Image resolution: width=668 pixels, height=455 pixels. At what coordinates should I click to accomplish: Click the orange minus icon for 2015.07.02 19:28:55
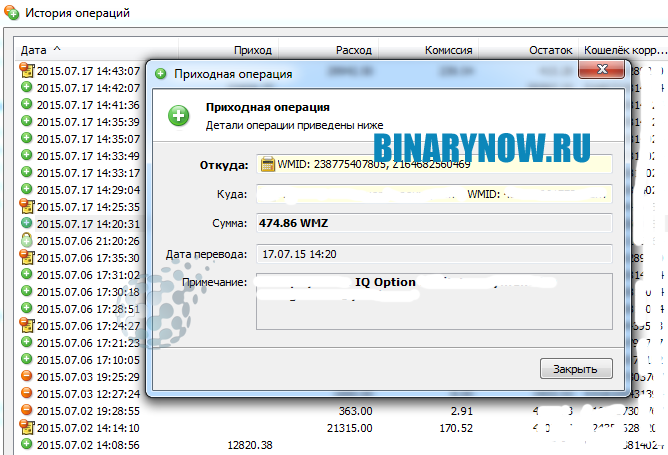pos(26,410)
